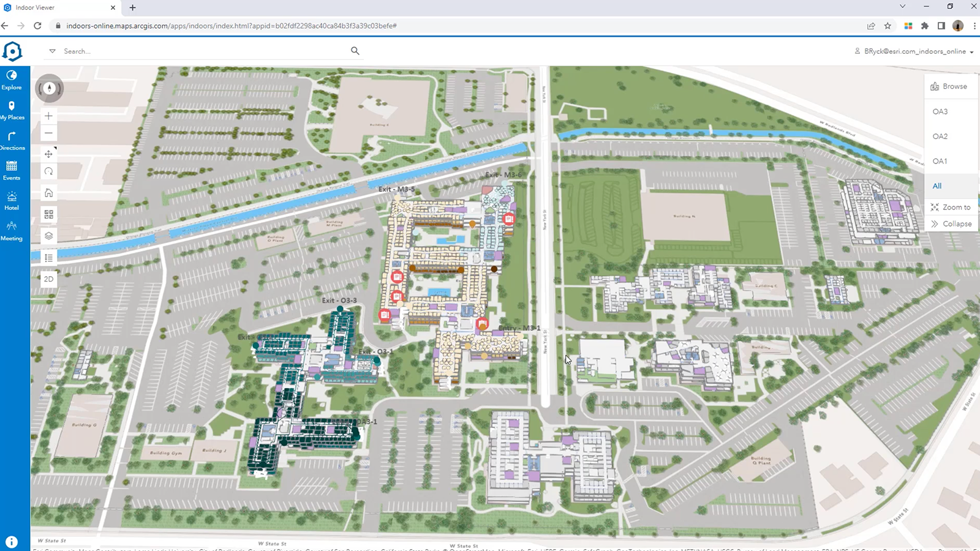Open the Legend list tool
The image size is (980, 551).
pyautogui.click(x=48, y=257)
